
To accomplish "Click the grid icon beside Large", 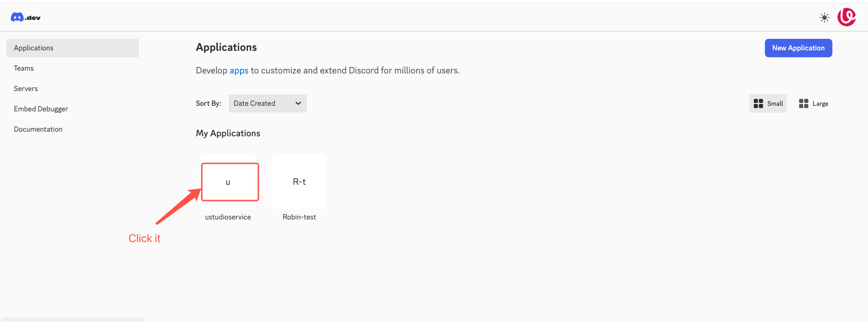I will coord(803,103).
